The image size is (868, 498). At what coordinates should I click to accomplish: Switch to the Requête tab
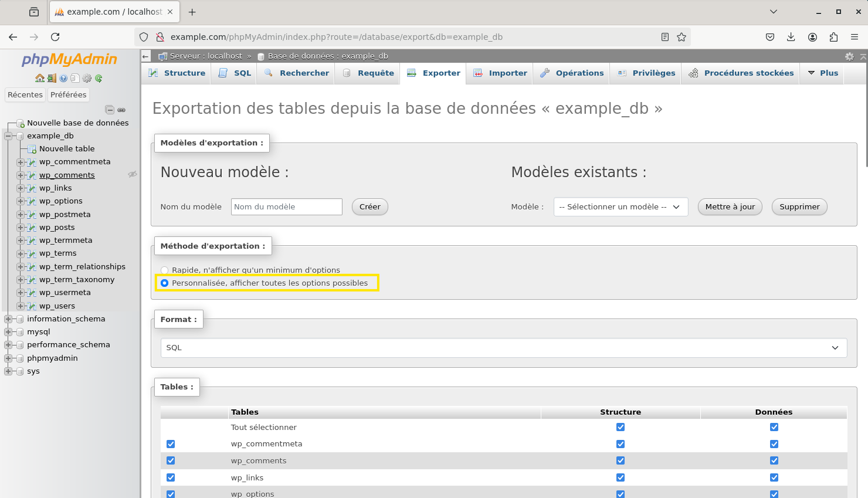point(368,73)
